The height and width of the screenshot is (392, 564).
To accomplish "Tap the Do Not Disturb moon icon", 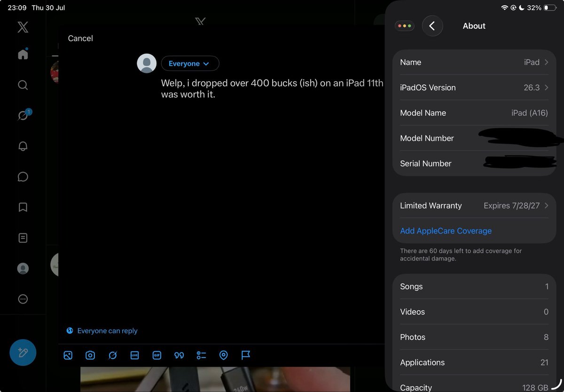I will 522,8.
